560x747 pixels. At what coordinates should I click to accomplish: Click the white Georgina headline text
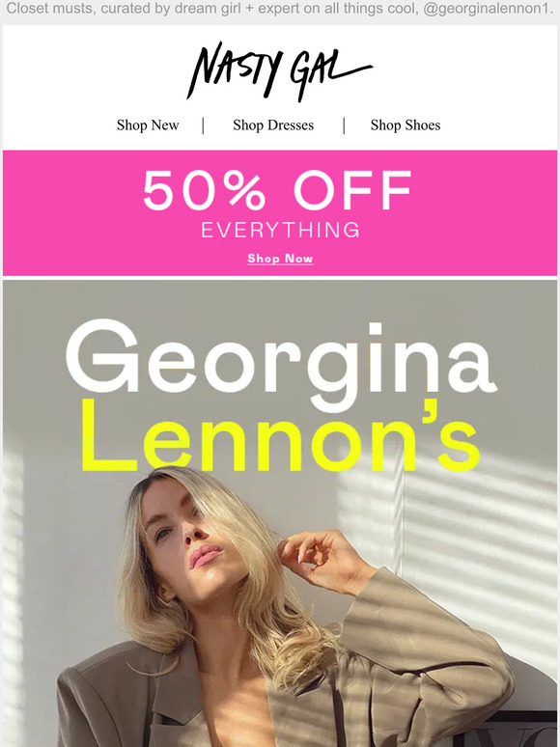[x=281, y=364]
